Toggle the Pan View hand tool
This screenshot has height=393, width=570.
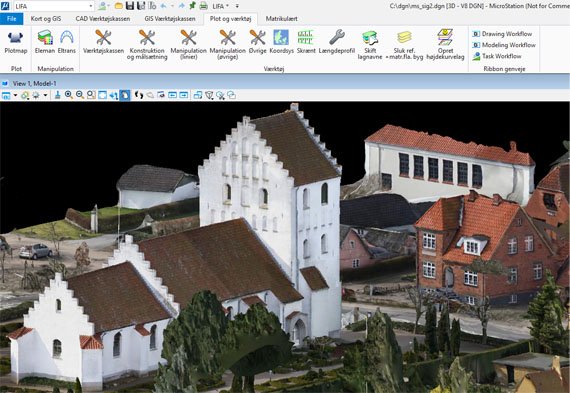(125, 95)
